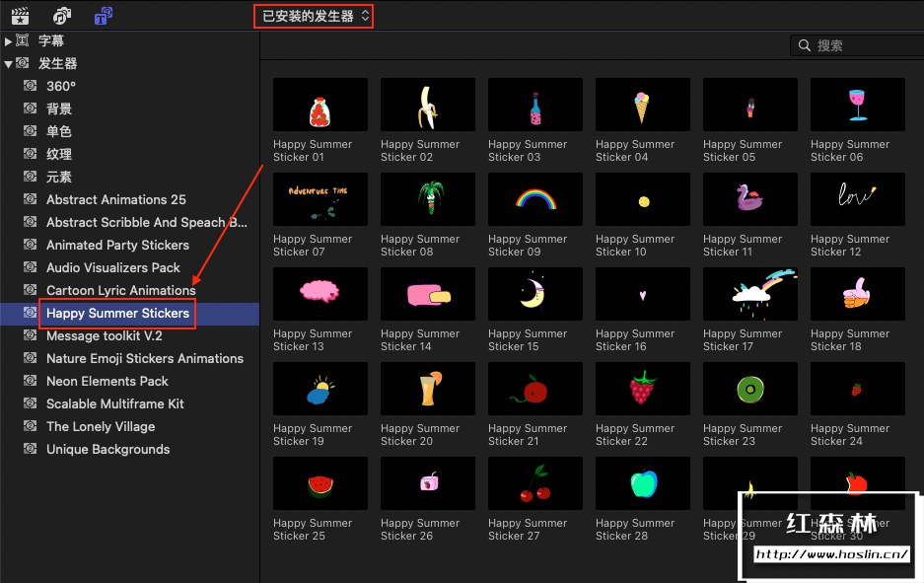Select Sticker 13 pink cloud thumbnail
The width and height of the screenshot is (924, 583).
click(320, 294)
